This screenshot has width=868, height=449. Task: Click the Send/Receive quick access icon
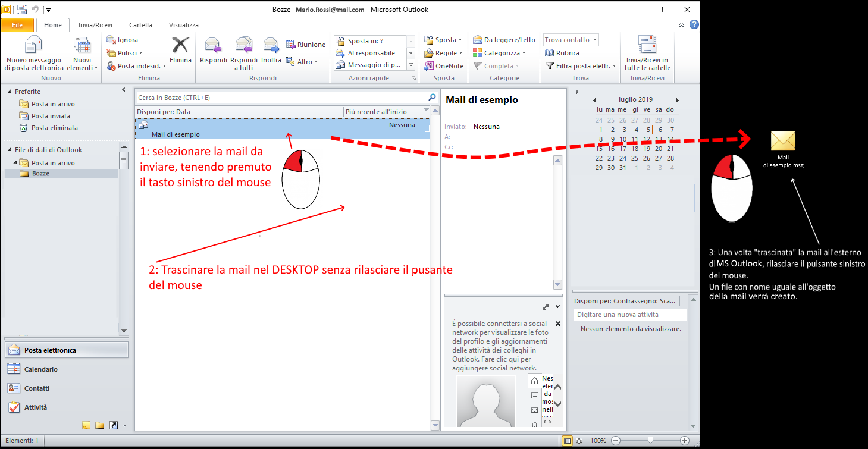(x=22, y=10)
